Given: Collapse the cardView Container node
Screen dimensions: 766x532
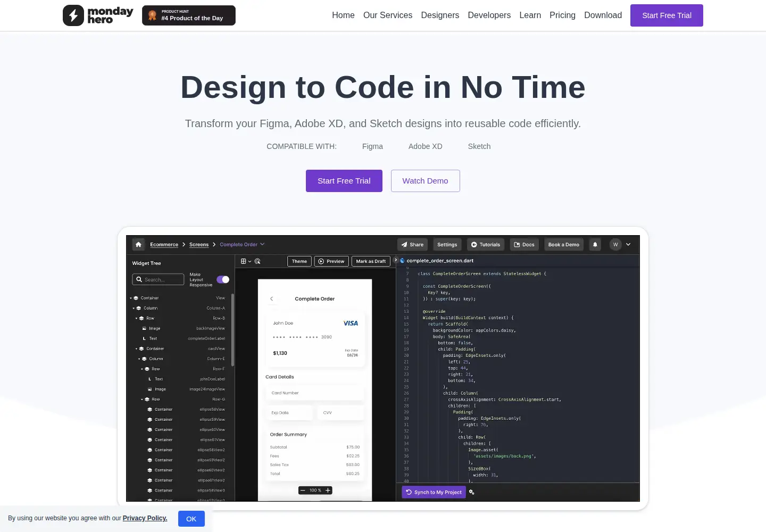Looking at the screenshot, I should pos(136,349).
